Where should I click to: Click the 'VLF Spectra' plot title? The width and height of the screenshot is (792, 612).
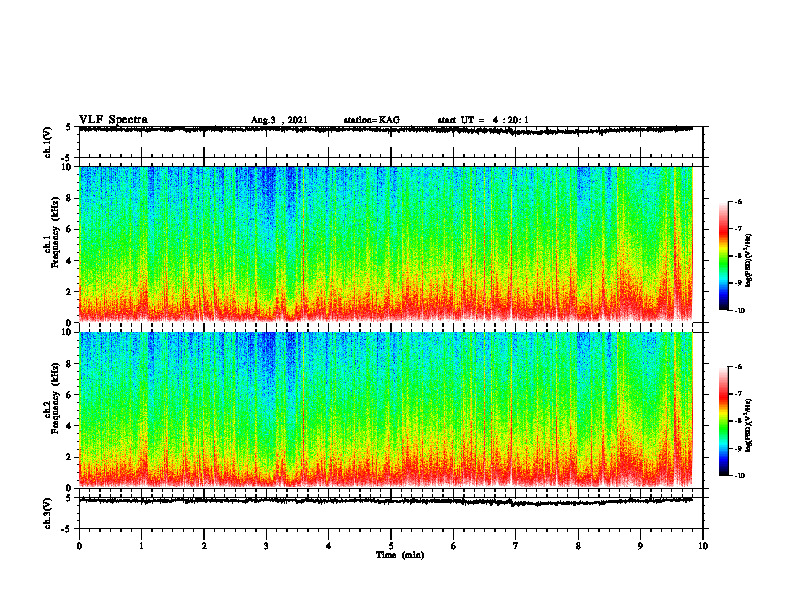click(113, 120)
